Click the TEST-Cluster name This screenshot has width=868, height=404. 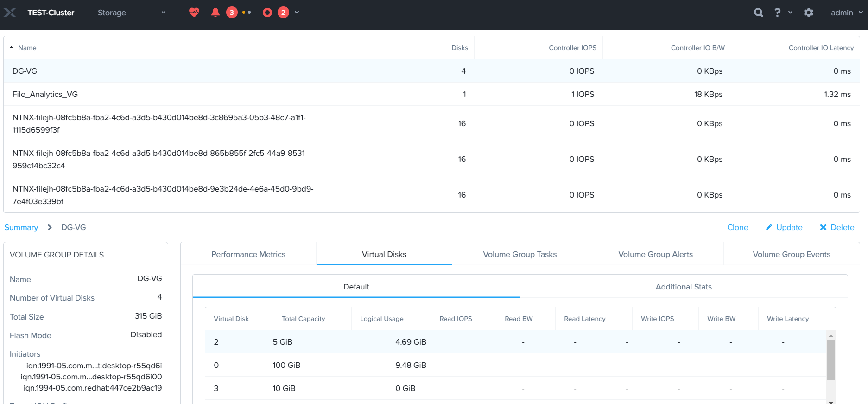51,13
